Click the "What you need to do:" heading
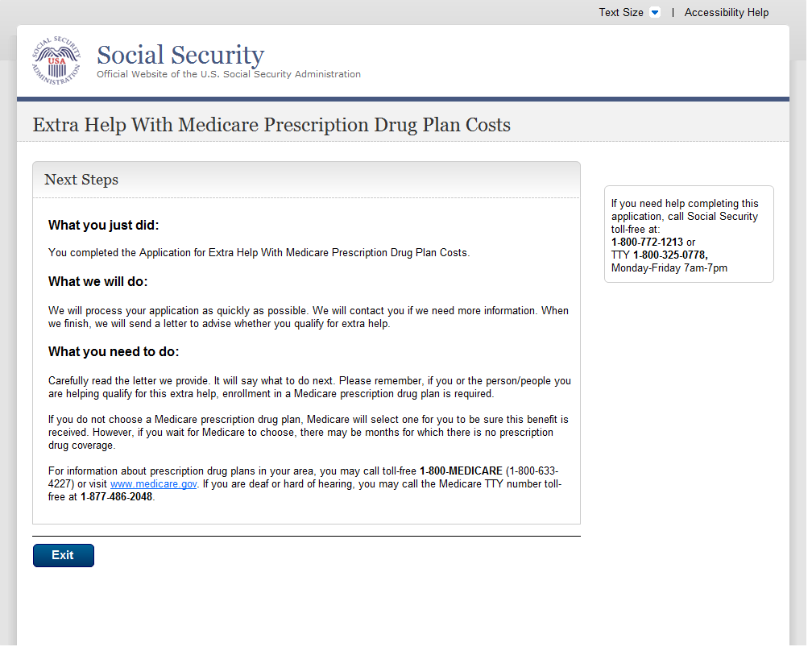 (114, 352)
